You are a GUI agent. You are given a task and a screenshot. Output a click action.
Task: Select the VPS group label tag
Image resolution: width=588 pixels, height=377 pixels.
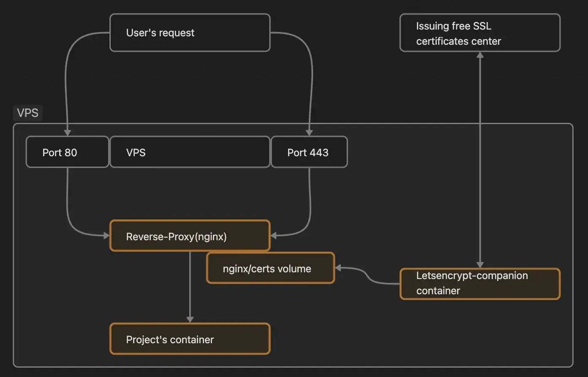click(x=27, y=113)
